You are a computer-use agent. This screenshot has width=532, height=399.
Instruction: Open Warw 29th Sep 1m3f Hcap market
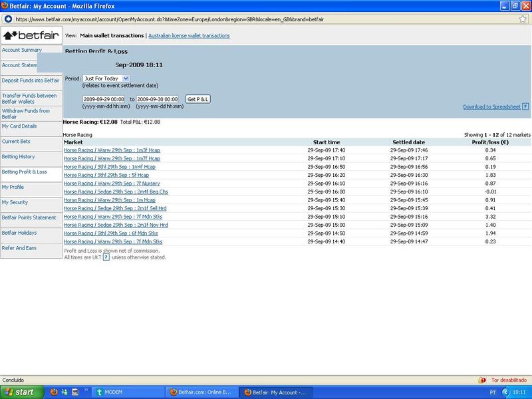(x=112, y=150)
